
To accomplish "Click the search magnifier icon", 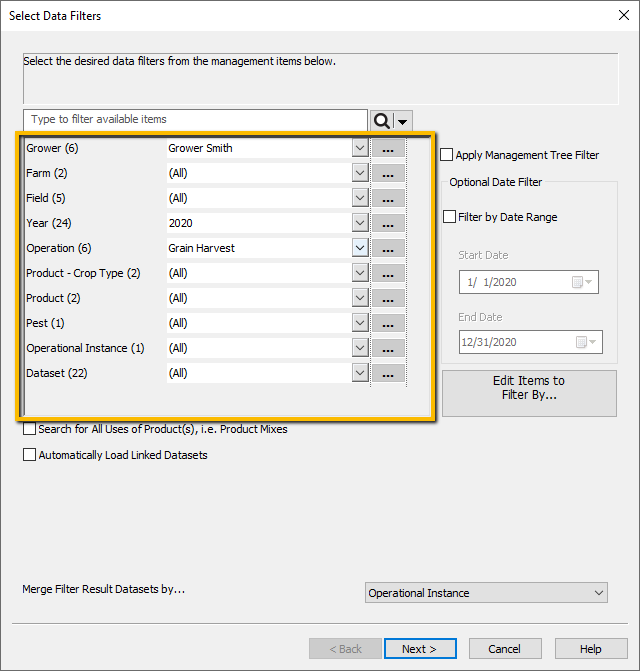I will point(381,121).
